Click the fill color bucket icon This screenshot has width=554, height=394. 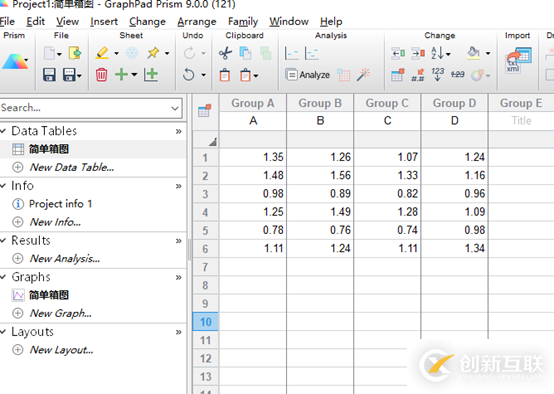[x=474, y=53]
